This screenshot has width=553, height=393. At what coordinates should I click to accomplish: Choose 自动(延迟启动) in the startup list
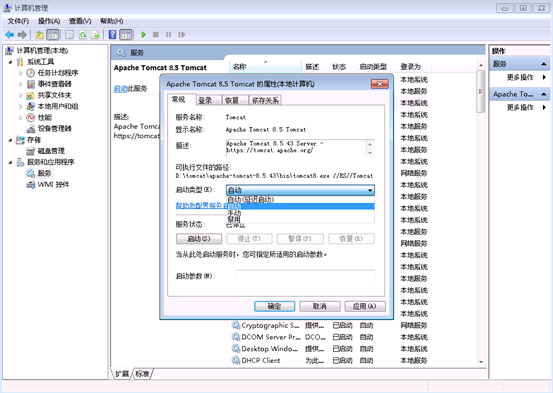click(x=300, y=200)
